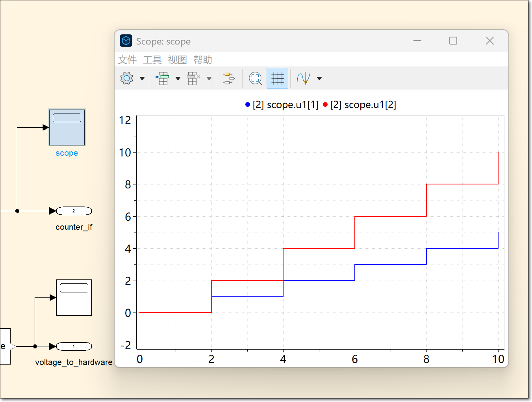Maximize the Scope window

click(453, 41)
